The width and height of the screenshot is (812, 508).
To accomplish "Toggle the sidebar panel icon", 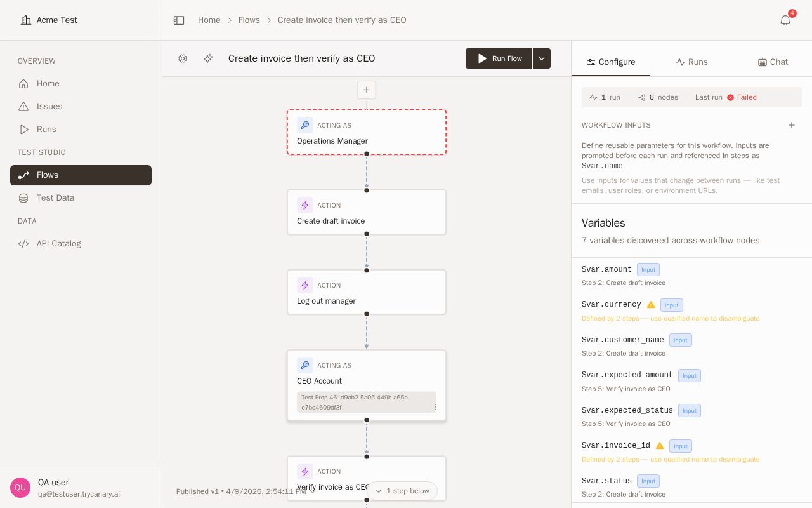I will 179,20.
